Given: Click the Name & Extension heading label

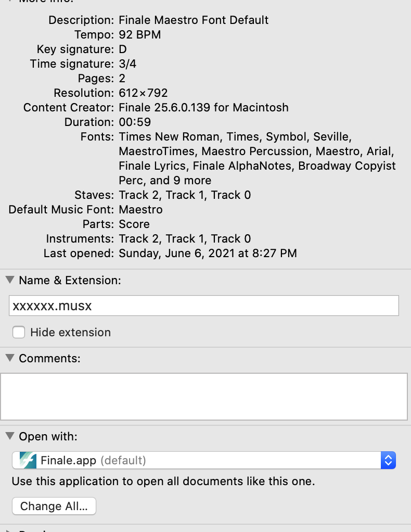Looking at the screenshot, I should pyautogui.click(x=70, y=280).
